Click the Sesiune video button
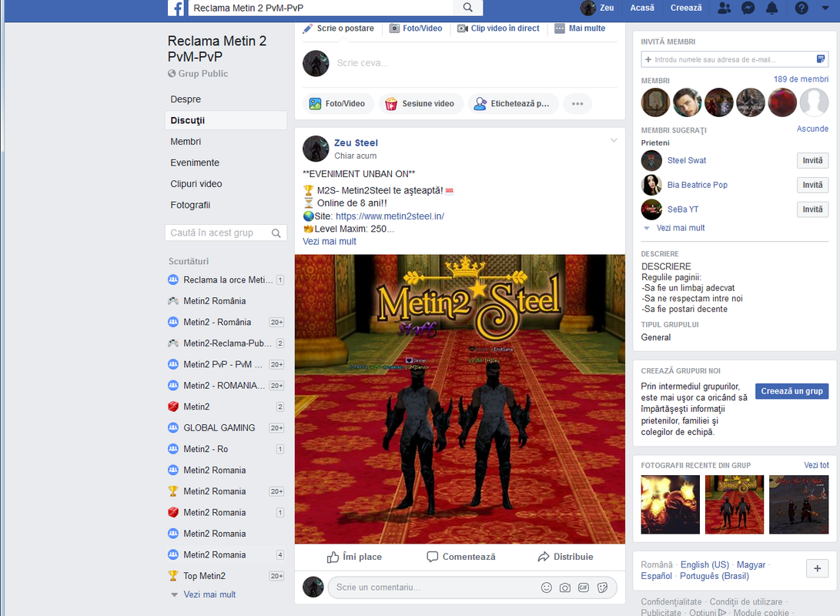840x616 pixels. click(420, 103)
